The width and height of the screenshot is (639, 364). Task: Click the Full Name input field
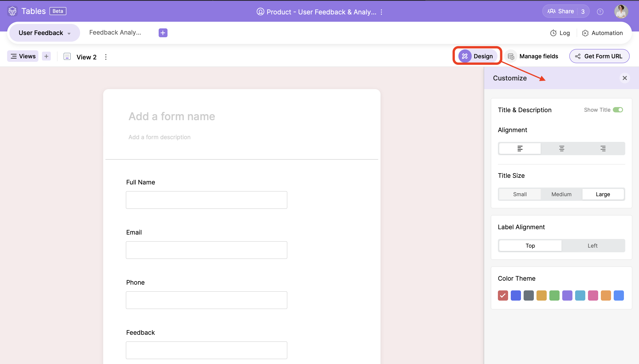(206, 200)
